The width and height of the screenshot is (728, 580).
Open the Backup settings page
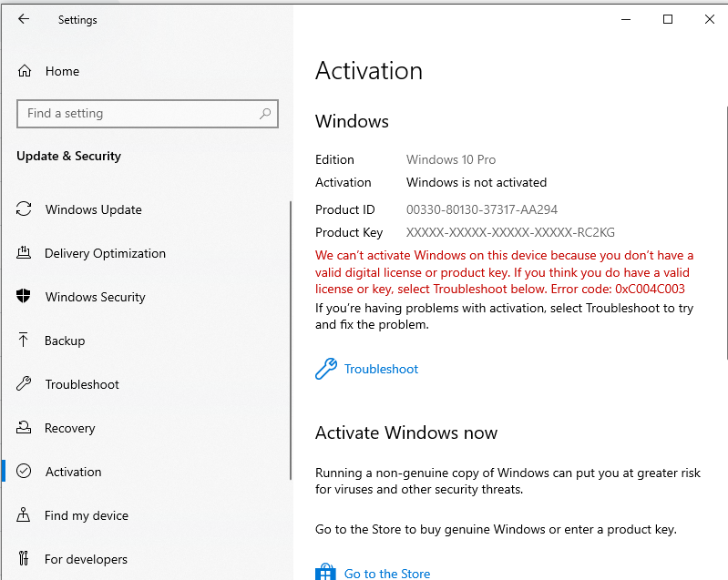pyautogui.click(x=65, y=341)
